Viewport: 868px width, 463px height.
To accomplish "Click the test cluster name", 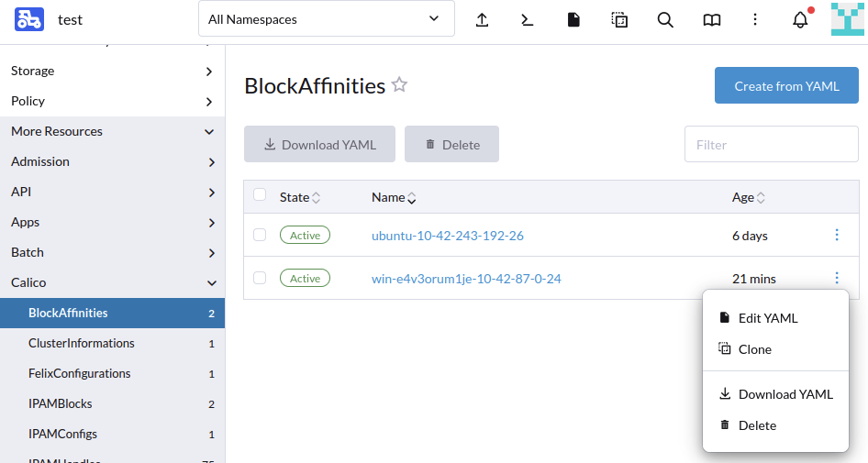I will click(x=70, y=20).
